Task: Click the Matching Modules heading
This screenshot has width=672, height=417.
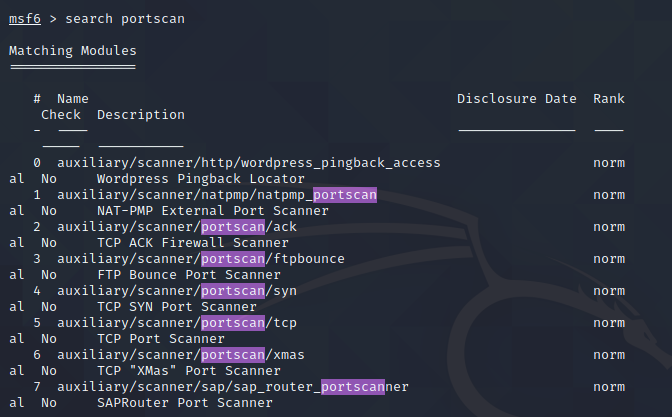Action: tap(73, 51)
